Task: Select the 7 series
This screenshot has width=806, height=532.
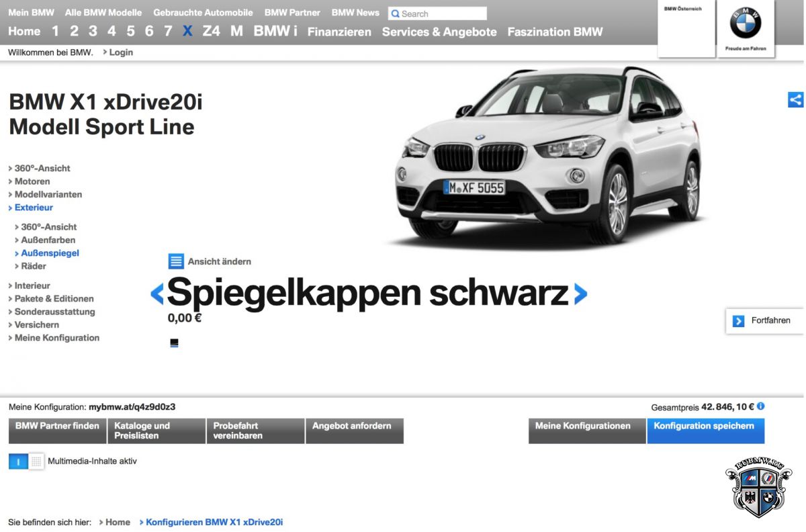Action: point(168,32)
